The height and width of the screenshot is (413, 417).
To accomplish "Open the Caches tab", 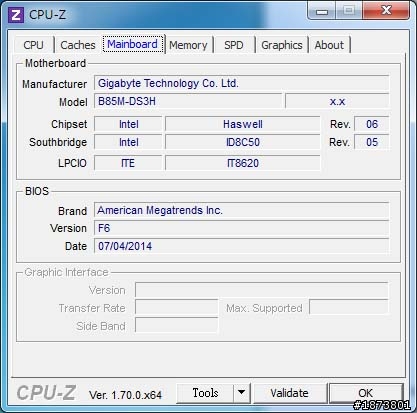I will [78, 45].
